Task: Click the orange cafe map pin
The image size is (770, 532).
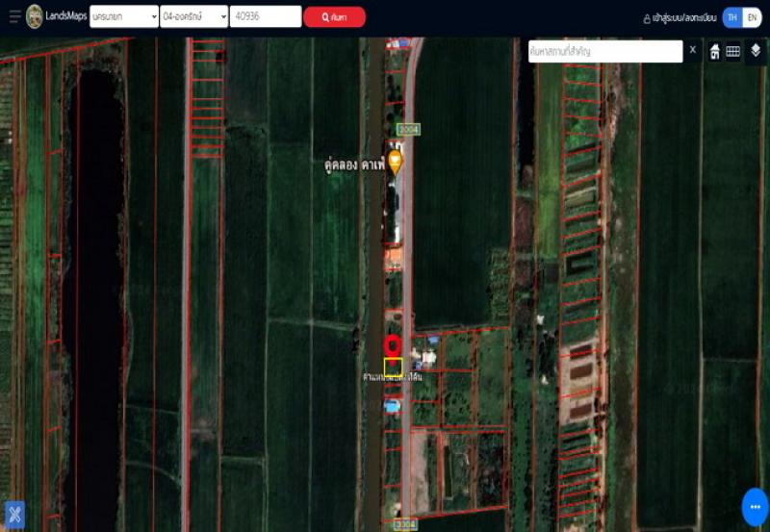Action: (x=395, y=163)
